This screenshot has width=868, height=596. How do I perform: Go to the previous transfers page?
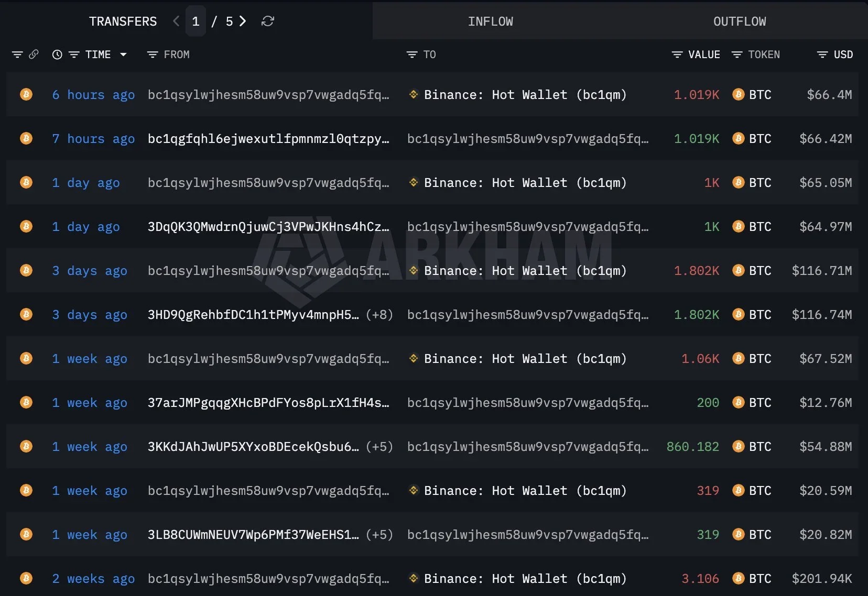pyautogui.click(x=176, y=21)
